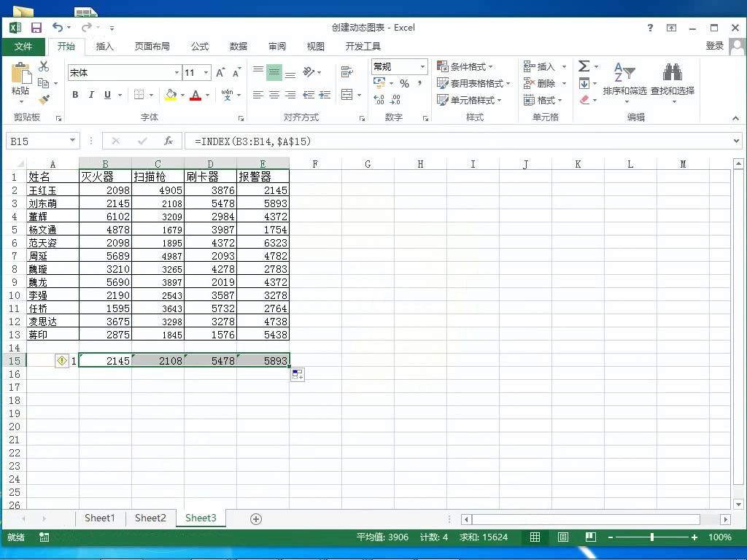
Task: Apply comma style separator
Action: (x=419, y=84)
